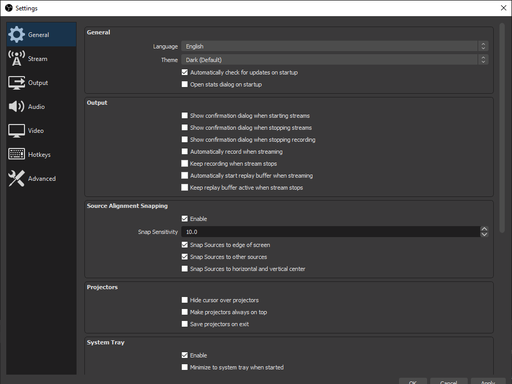Click the OK button
Viewport: 512px width, 384px height.
pos(413,381)
